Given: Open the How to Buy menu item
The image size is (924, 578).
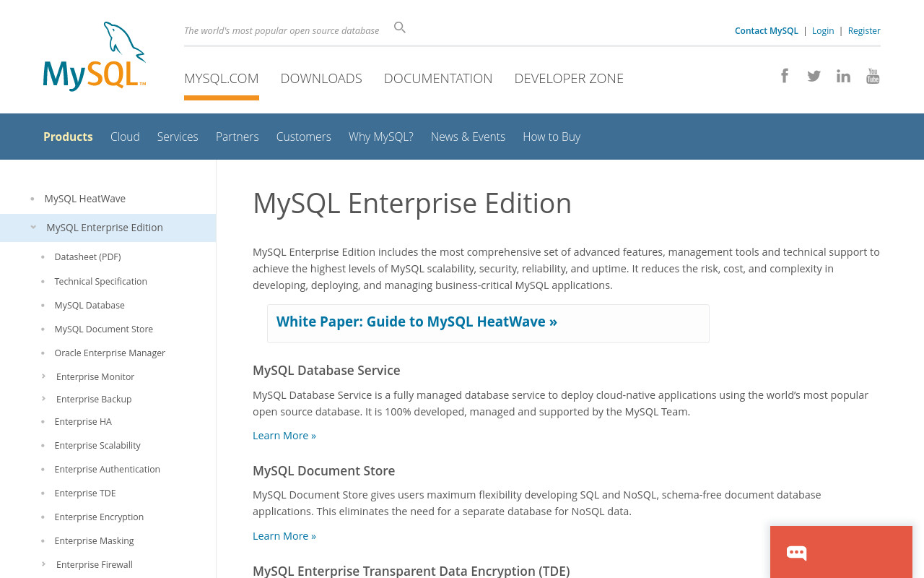Looking at the screenshot, I should (x=552, y=137).
